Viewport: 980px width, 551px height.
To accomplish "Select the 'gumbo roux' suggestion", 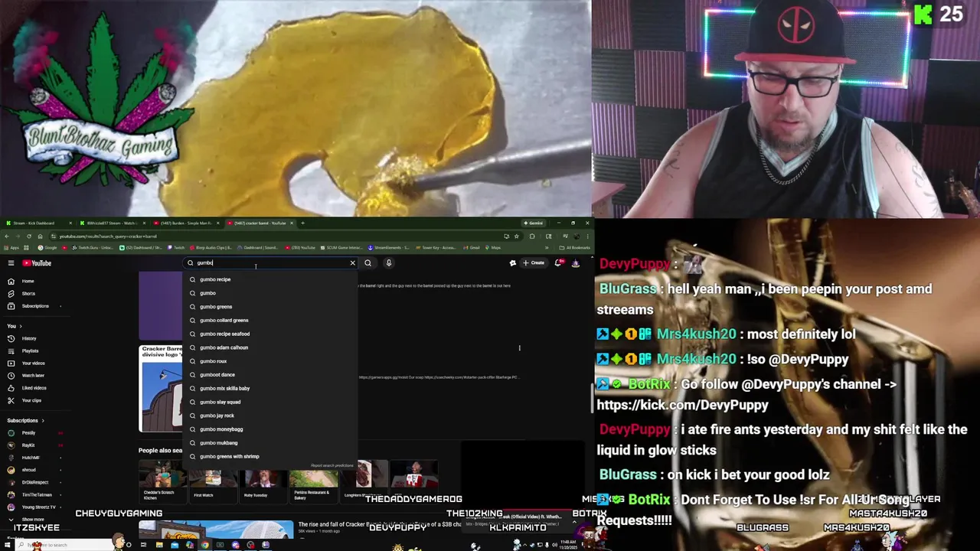I will (x=269, y=361).
